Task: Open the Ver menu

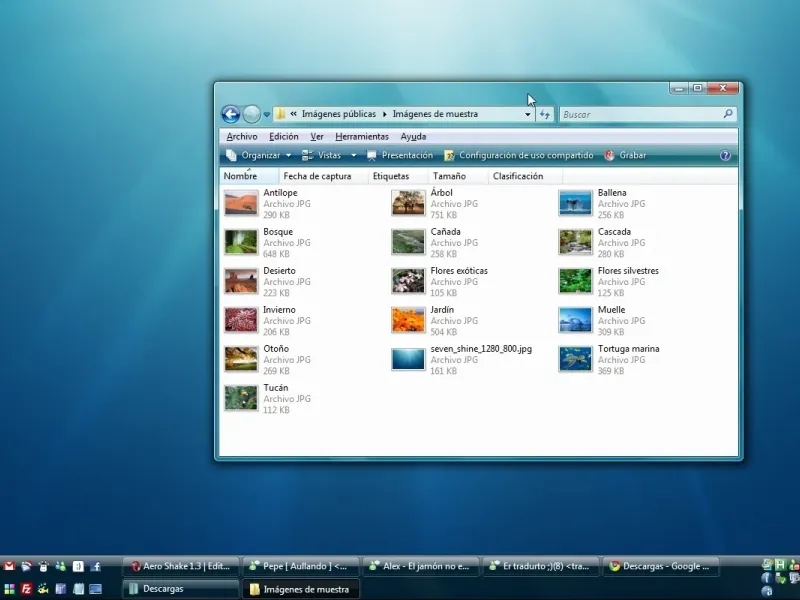Action: point(317,136)
